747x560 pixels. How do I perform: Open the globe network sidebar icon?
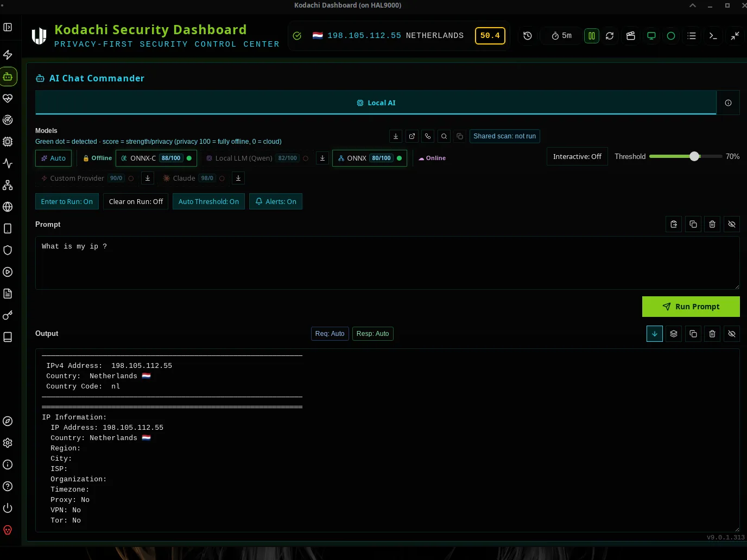click(8, 207)
